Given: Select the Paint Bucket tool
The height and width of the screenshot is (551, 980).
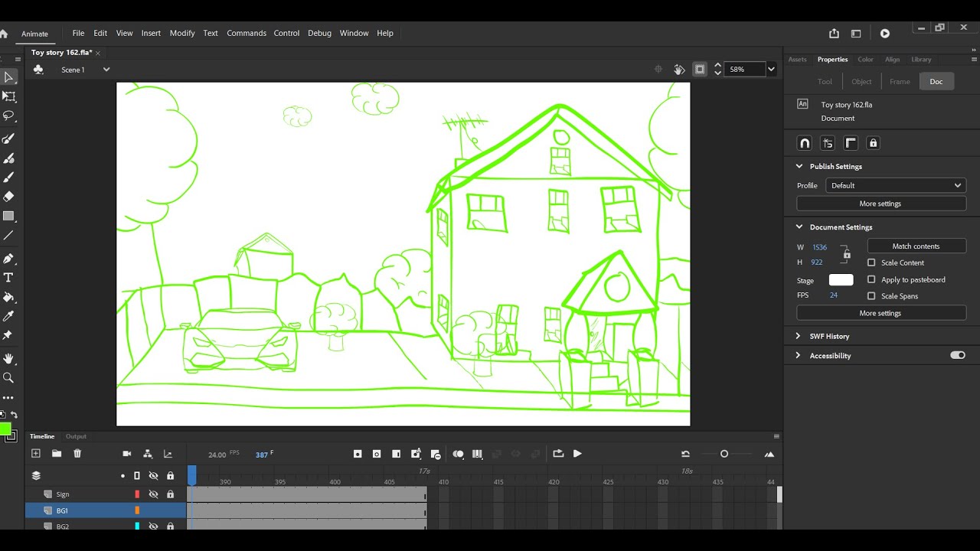Looking at the screenshot, I should tap(8, 297).
